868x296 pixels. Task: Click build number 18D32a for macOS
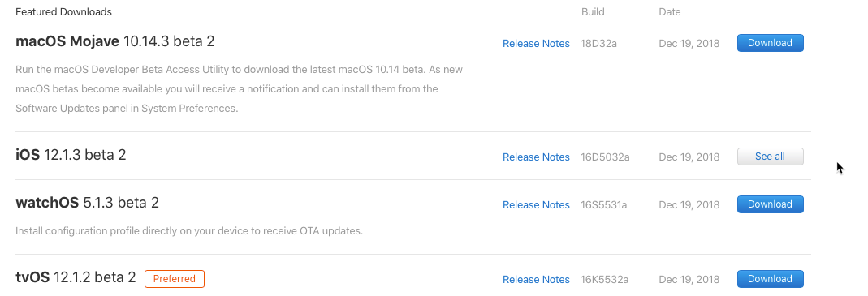tap(599, 43)
